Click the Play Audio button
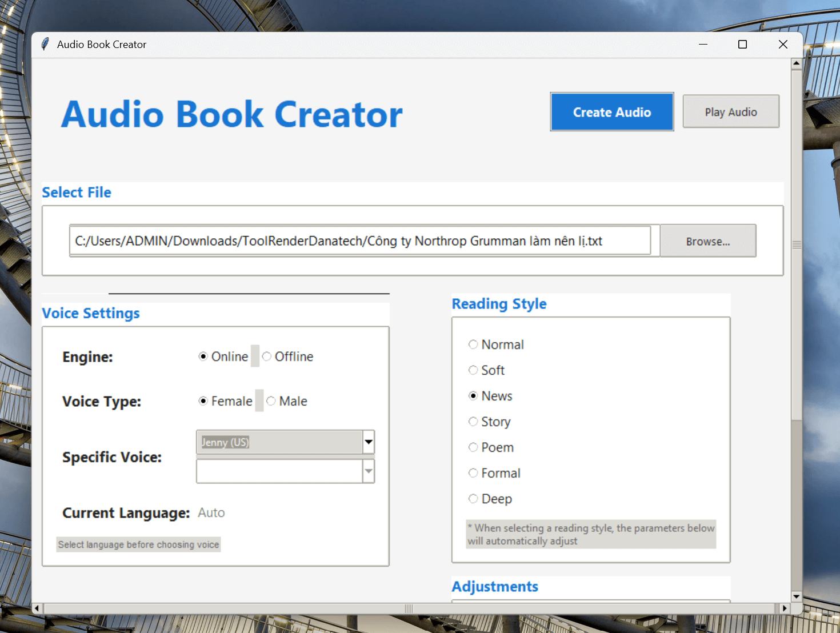The height and width of the screenshot is (633, 840). (x=731, y=111)
